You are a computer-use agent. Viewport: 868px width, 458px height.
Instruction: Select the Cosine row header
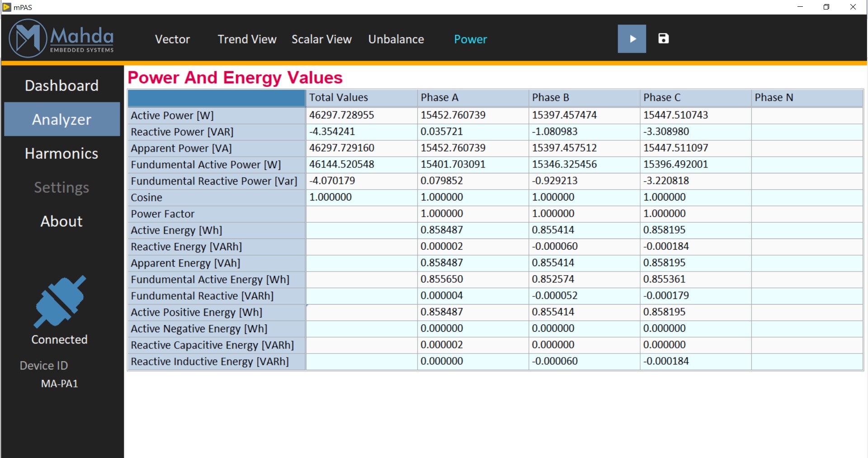pyautogui.click(x=217, y=197)
